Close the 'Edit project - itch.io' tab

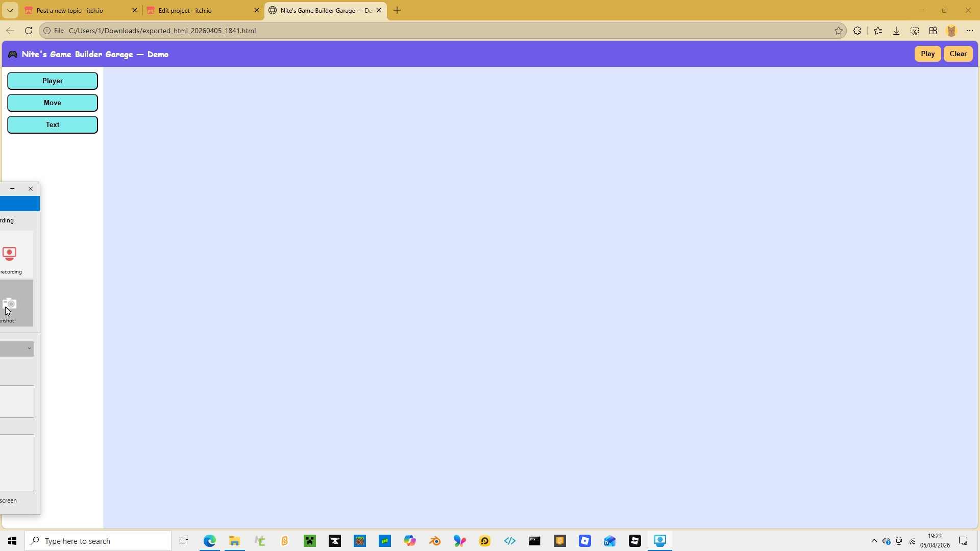(x=257, y=10)
